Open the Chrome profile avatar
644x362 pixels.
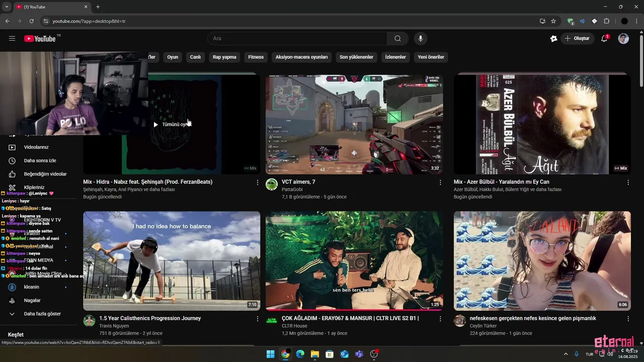click(x=624, y=21)
